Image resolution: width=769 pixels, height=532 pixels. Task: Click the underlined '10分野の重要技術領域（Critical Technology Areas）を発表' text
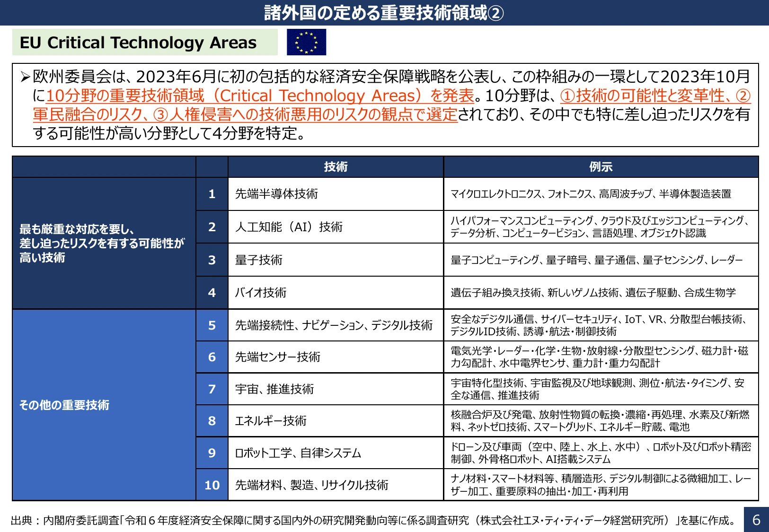[x=260, y=96]
